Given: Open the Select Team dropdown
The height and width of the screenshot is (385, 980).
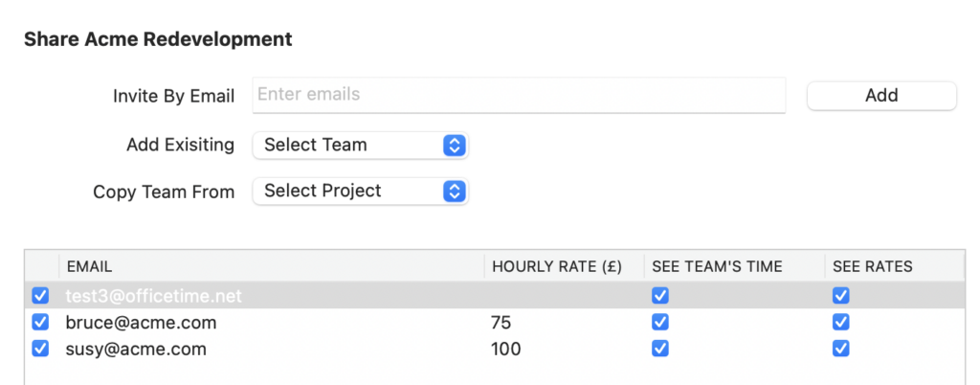Looking at the screenshot, I should (x=360, y=146).
